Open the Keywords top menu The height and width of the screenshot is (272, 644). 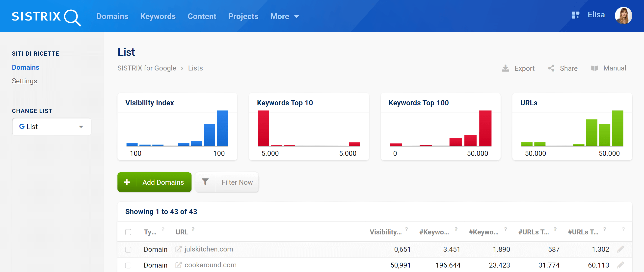(x=158, y=16)
